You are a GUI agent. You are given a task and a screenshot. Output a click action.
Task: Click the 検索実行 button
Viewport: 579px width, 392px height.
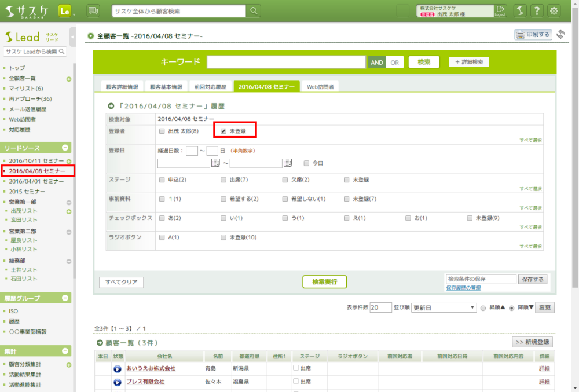pyautogui.click(x=324, y=282)
